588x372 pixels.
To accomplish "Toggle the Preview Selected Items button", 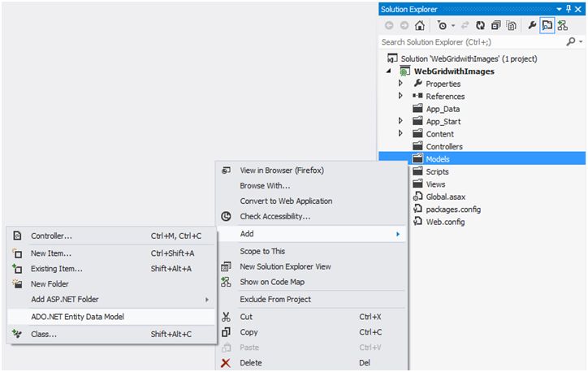I will (547, 25).
